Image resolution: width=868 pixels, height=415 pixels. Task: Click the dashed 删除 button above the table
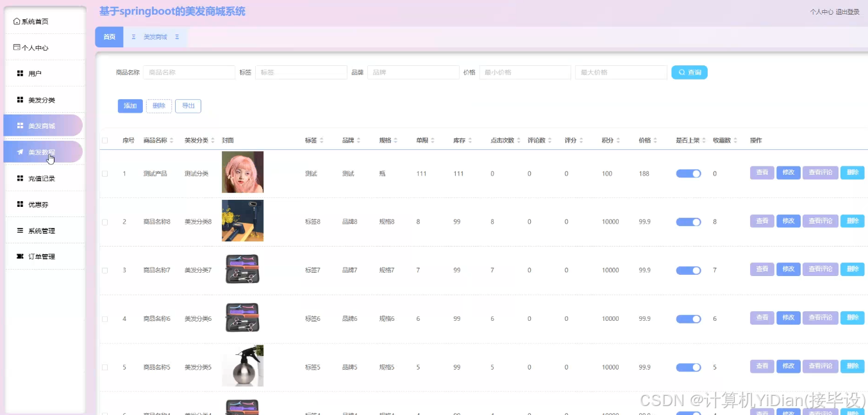[159, 106]
